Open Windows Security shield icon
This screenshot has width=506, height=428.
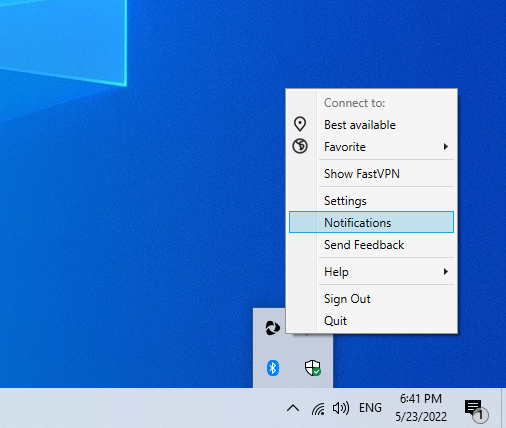coord(313,368)
